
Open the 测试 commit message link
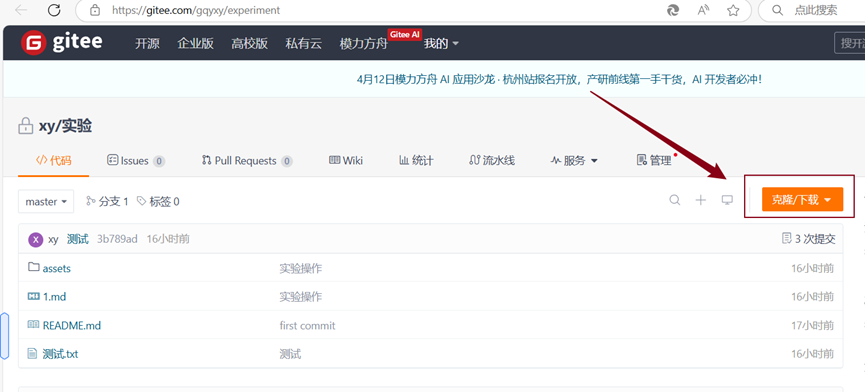[x=78, y=239]
